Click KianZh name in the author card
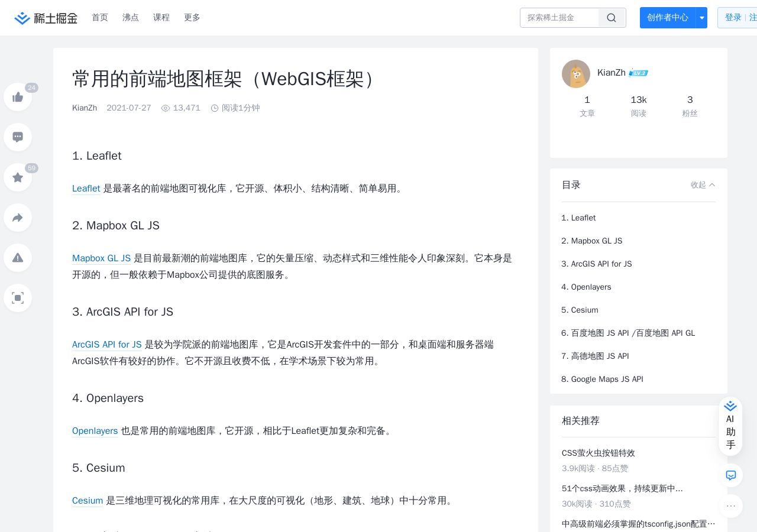This screenshot has width=757, height=532. pyautogui.click(x=612, y=73)
